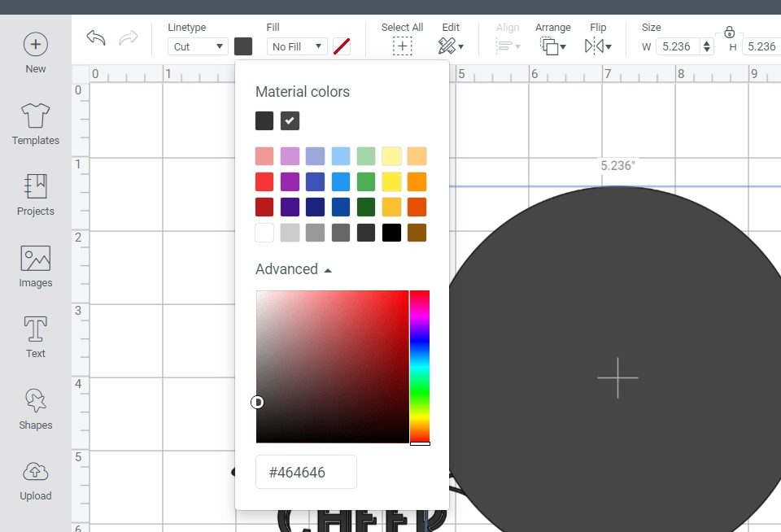The width and height of the screenshot is (781, 532).
Task: Click the Select All dashed box icon
Action: tap(403, 46)
